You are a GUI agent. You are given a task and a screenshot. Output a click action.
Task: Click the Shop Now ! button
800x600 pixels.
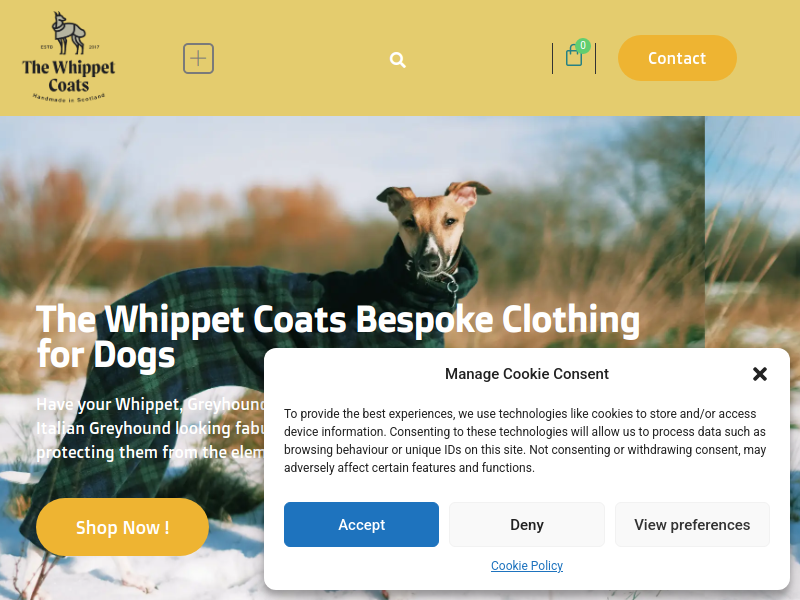[122, 527]
